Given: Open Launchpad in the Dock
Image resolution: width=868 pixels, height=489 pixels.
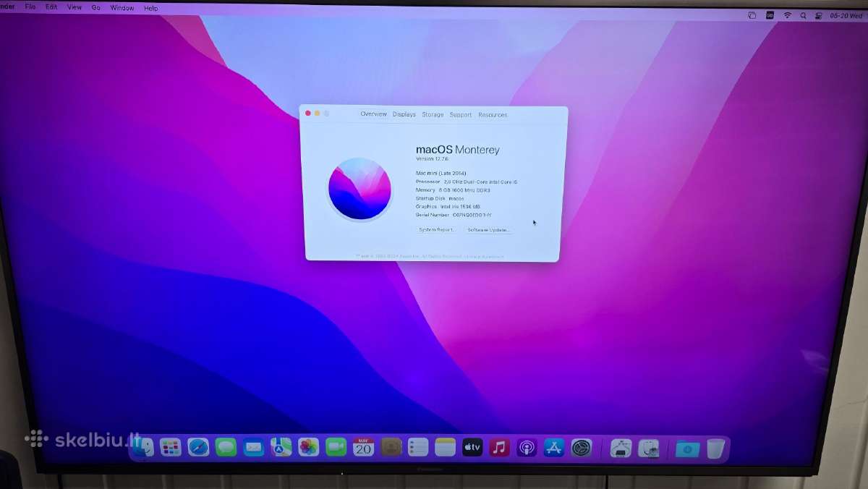Looking at the screenshot, I should tap(171, 447).
